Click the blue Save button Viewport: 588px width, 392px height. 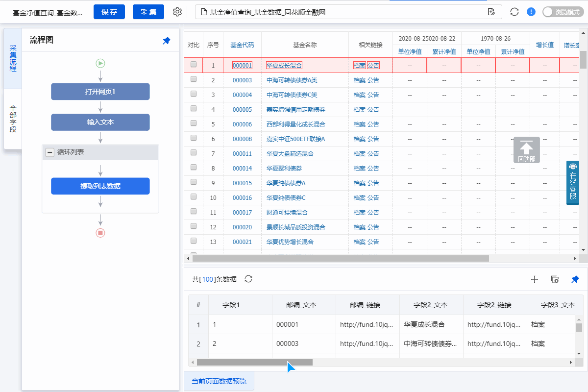click(x=109, y=12)
